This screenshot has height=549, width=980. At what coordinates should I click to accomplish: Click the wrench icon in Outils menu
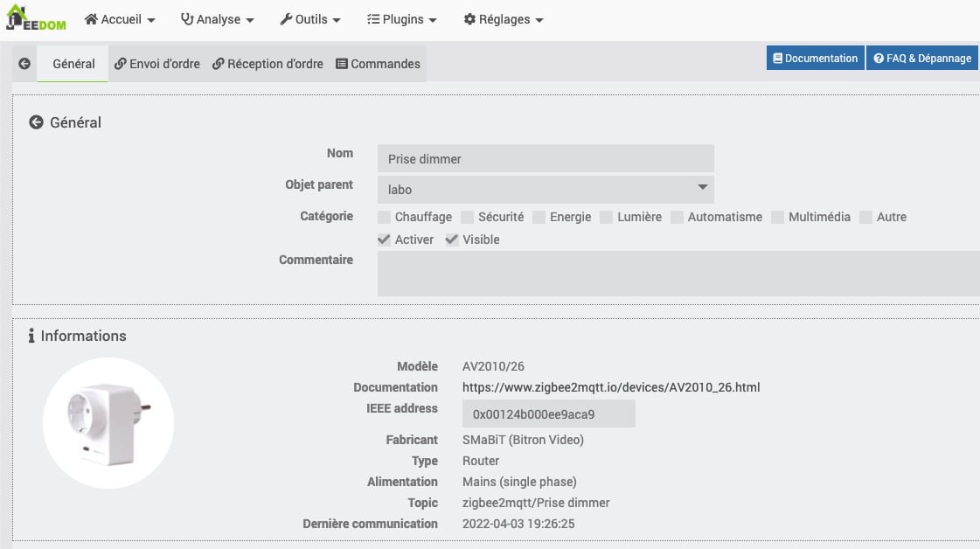point(286,19)
